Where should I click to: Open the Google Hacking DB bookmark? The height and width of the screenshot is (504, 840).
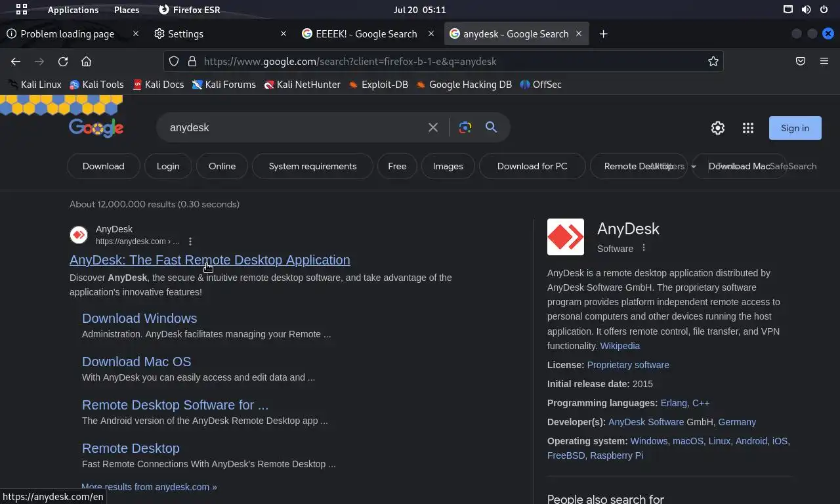(464, 84)
